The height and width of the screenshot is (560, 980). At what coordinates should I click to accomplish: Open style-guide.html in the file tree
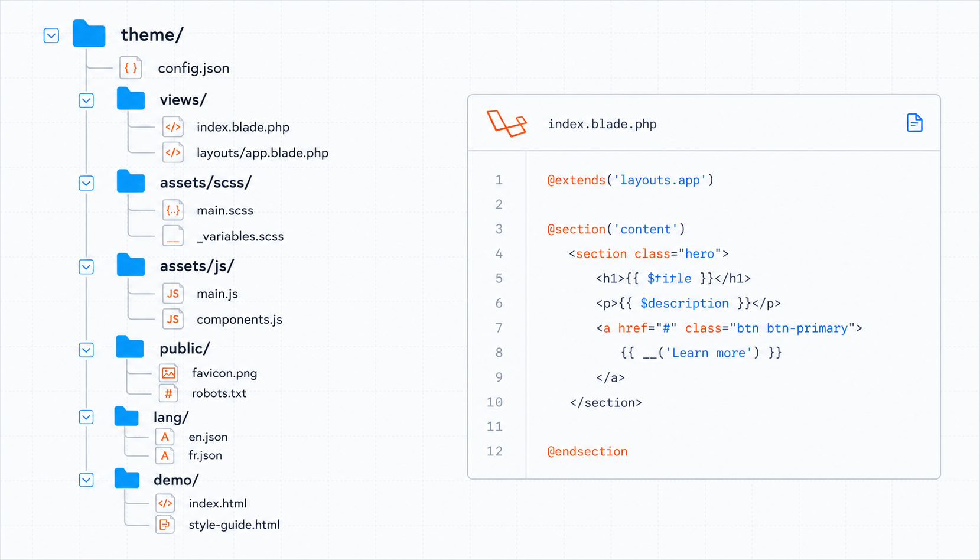pyautogui.click(x=234, y=525)
